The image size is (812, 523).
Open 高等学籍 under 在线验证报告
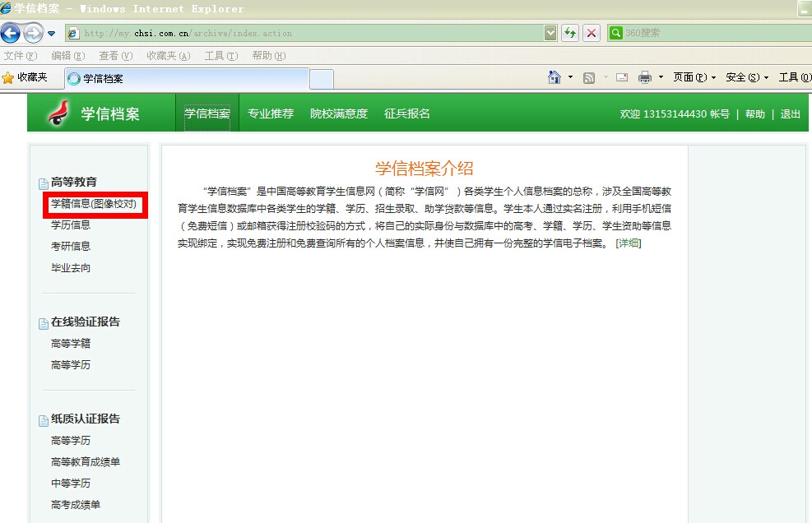(x=71, y=343)
